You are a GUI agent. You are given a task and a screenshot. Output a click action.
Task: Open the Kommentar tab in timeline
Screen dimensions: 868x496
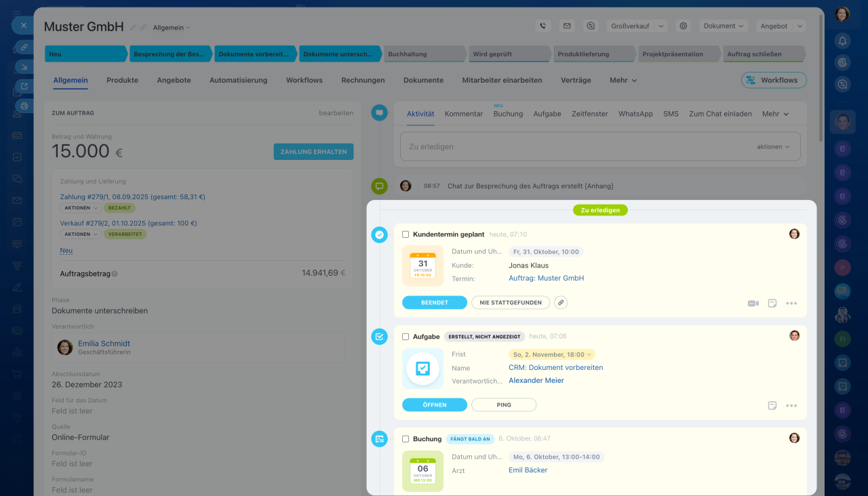[x=464, y=114]
